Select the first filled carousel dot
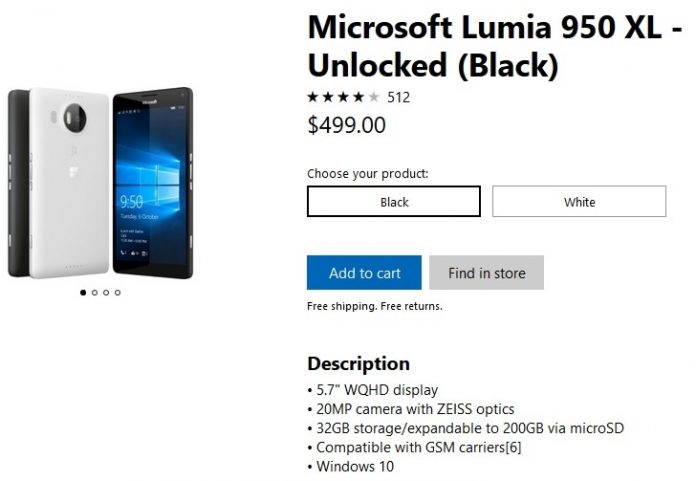Viewport: 696px width, 481px height. 82,293
